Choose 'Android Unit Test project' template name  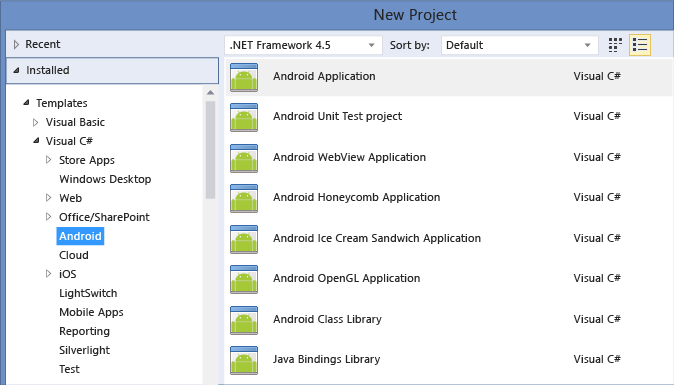click(337, 116)
